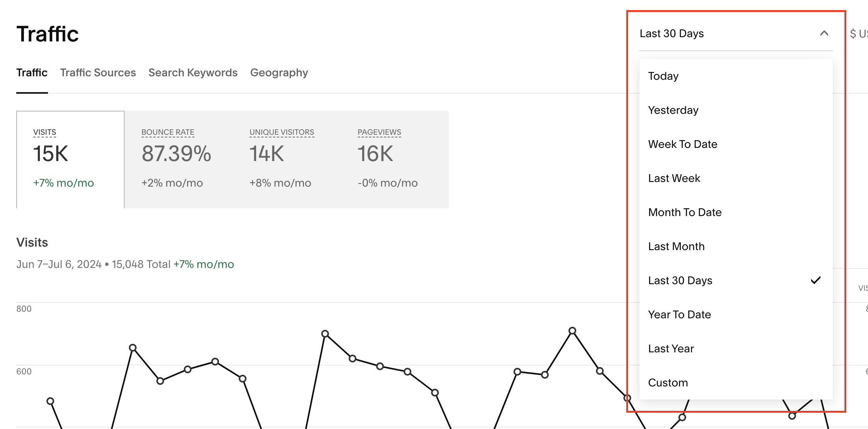Choose Yesterday in the date range list
This screenshot has height=429, width=868.
[x=736, y=110]
